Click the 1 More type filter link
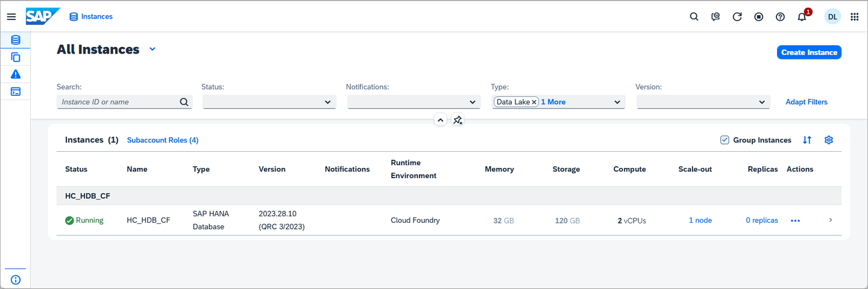The width and height of the screenshot is (868, 289). coord(553,102)
